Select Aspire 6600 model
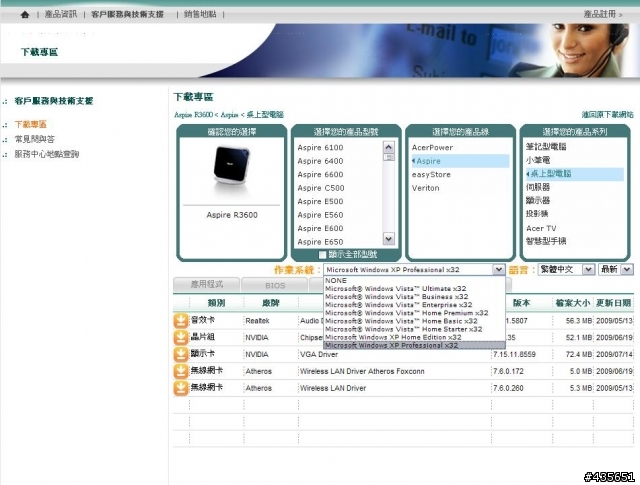Viewport: 640px width, 485px height. [x=320, y=175]
